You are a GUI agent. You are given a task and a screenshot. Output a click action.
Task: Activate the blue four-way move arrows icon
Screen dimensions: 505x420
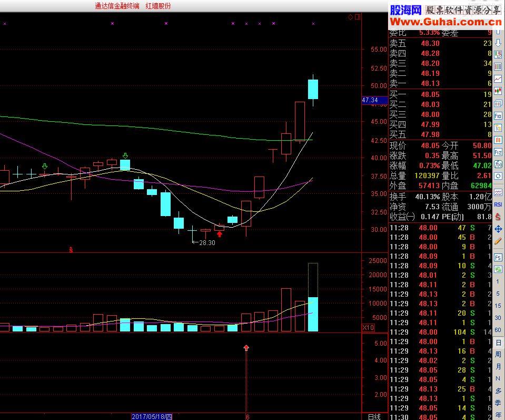click(x=498, y=229)
